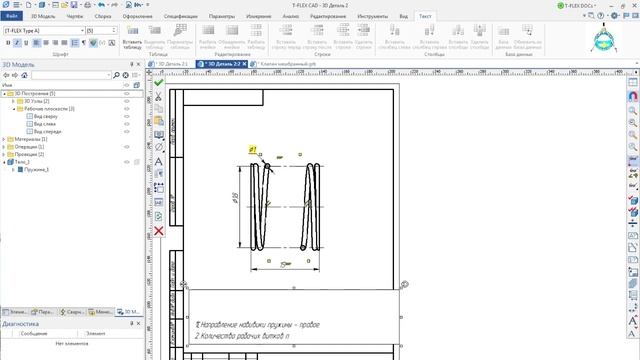Click the copy icon below scissors
Image resolution: width=640 pixels, height=360 pixels.
[158, 109]
